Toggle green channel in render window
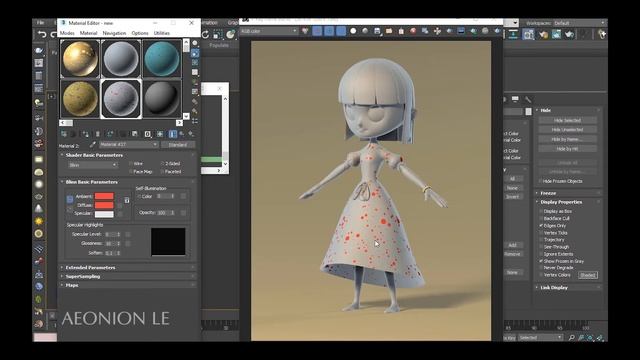Viewport: 640px width, 360px height. [x=329, y=31]
